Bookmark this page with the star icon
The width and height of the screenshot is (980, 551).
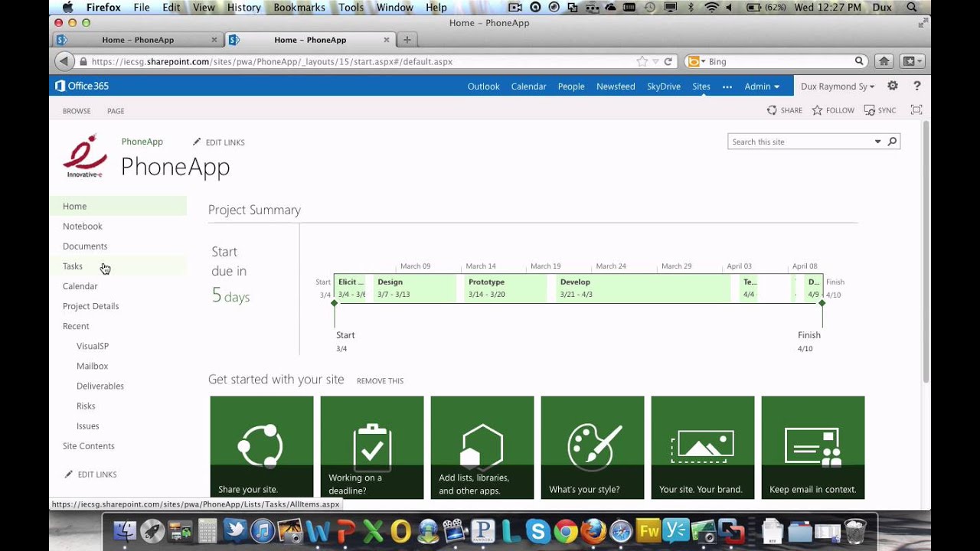(642, 61)
